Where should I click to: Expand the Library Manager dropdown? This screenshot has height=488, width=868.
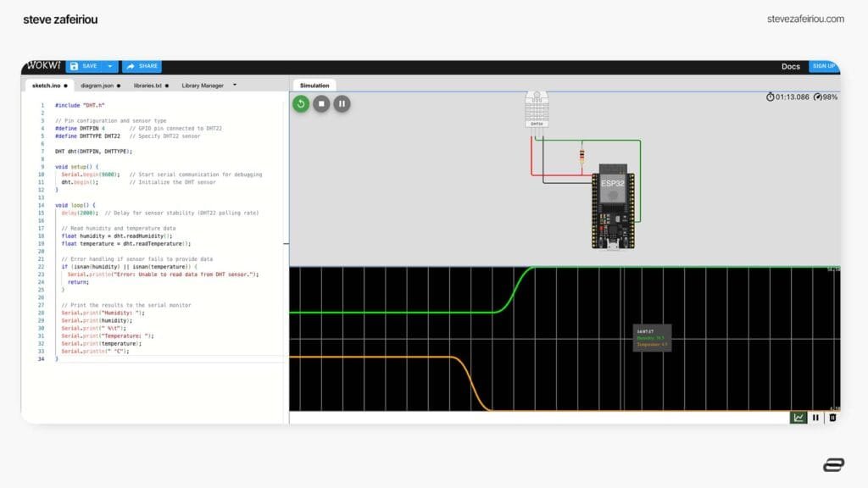(235, 85)
